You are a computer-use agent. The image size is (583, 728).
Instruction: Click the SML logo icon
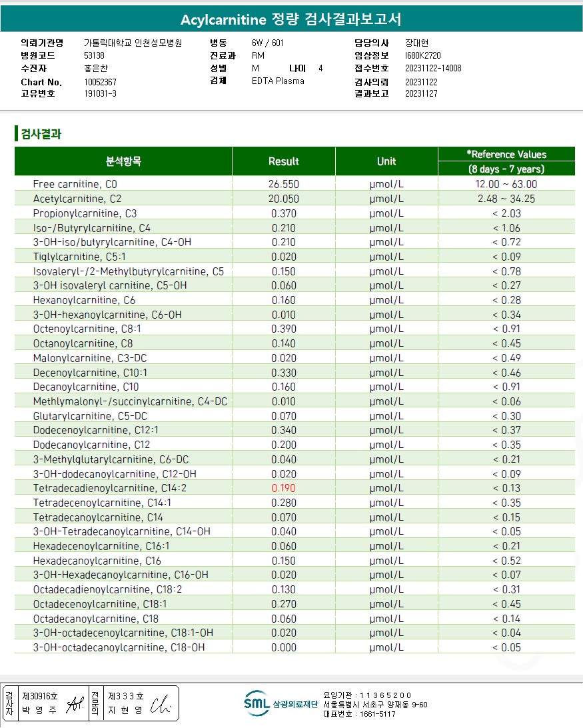tap(257, 703)
